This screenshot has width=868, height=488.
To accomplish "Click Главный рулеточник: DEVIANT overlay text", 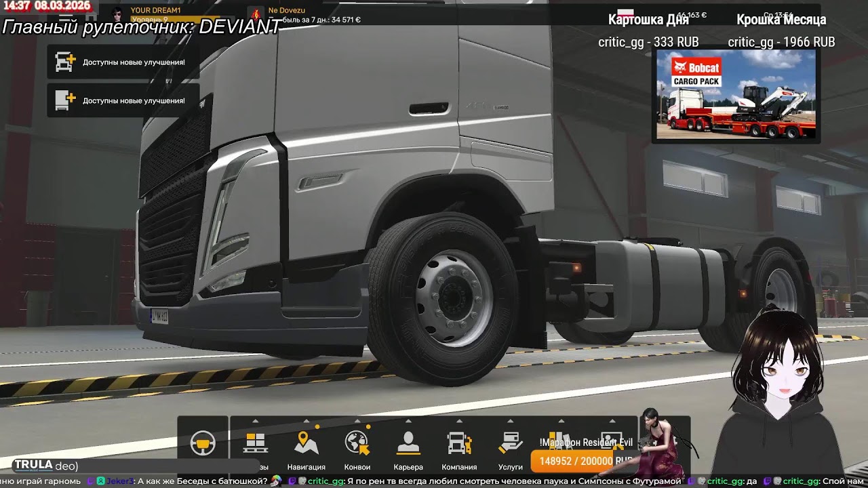I will click(x=141, y=26).
